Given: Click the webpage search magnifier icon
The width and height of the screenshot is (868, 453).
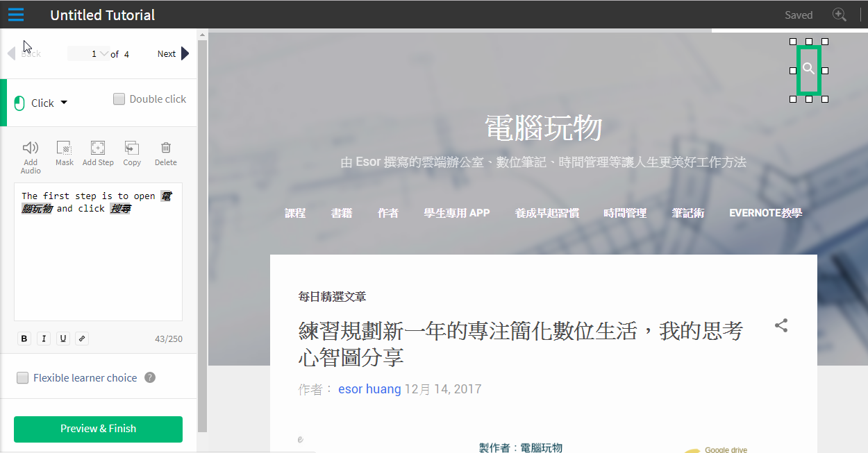Looking at the screenshot, I should click(808, 69).
